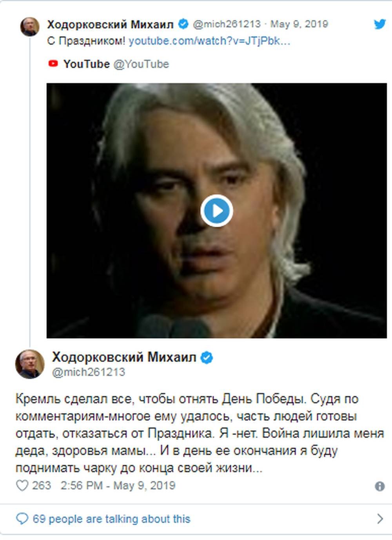
Task: Click the @mich261213 handle under main name
Action: point(89,372)
